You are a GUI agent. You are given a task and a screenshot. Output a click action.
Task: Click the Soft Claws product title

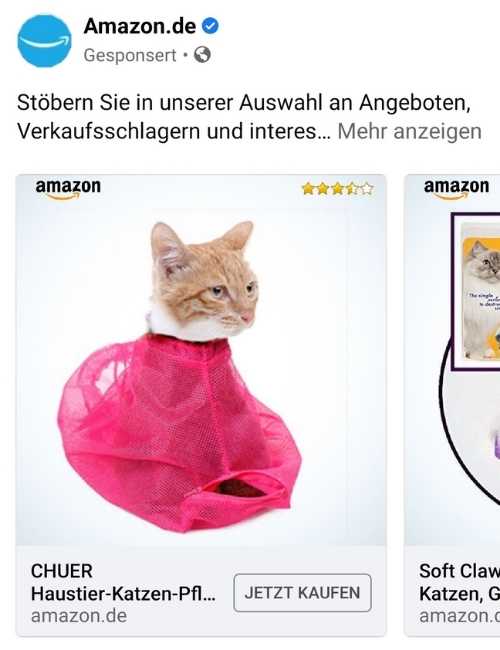pos(459,582)
